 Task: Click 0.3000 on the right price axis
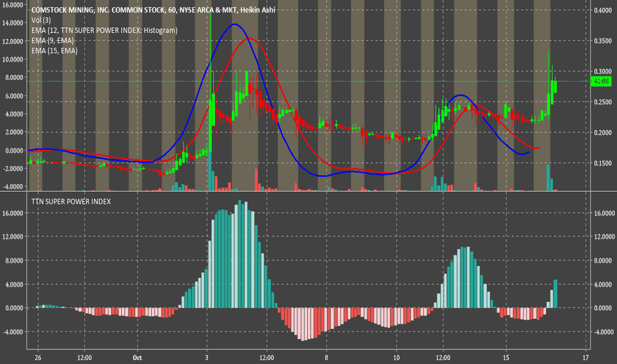tap(602, 71)
